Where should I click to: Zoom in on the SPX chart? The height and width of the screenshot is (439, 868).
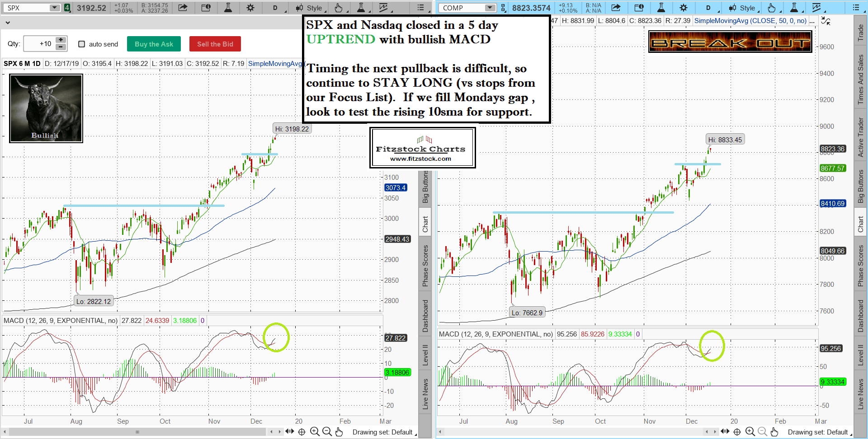click(315, 432)
